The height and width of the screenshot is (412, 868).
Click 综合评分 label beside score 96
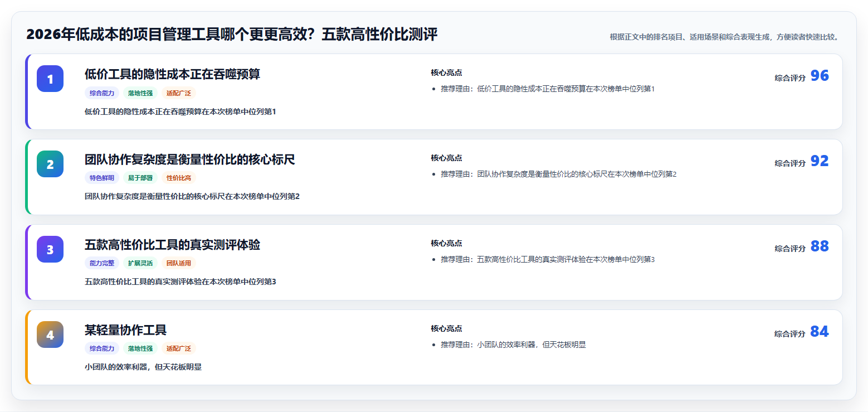790,78
